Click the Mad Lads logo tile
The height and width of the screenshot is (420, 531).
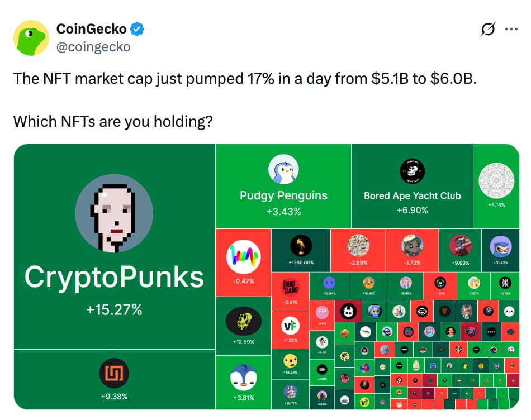(x=290, y=292)
